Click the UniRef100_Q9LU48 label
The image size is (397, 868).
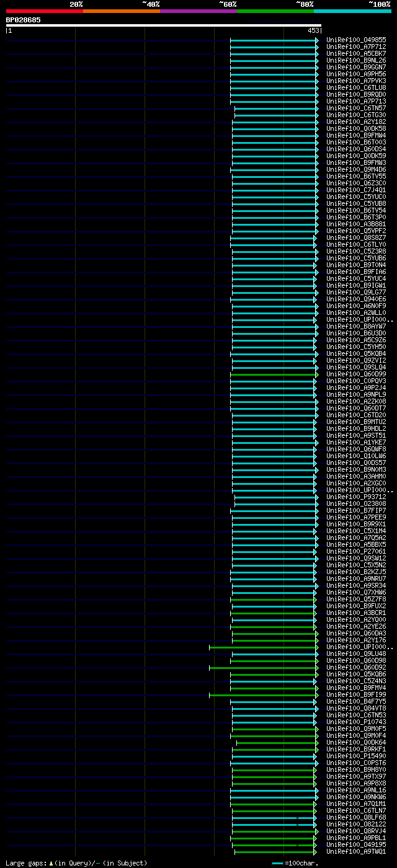[356, 653]
